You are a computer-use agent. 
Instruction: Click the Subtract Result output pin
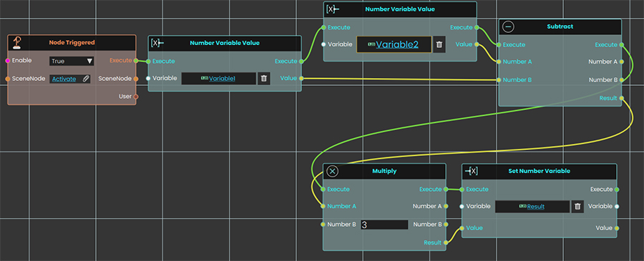pyautogui.click(x=622, y=98)
